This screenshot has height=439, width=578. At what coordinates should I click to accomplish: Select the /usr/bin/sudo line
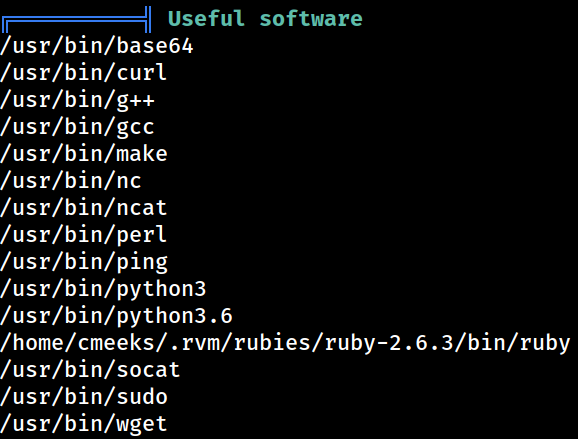coord(84,397)
